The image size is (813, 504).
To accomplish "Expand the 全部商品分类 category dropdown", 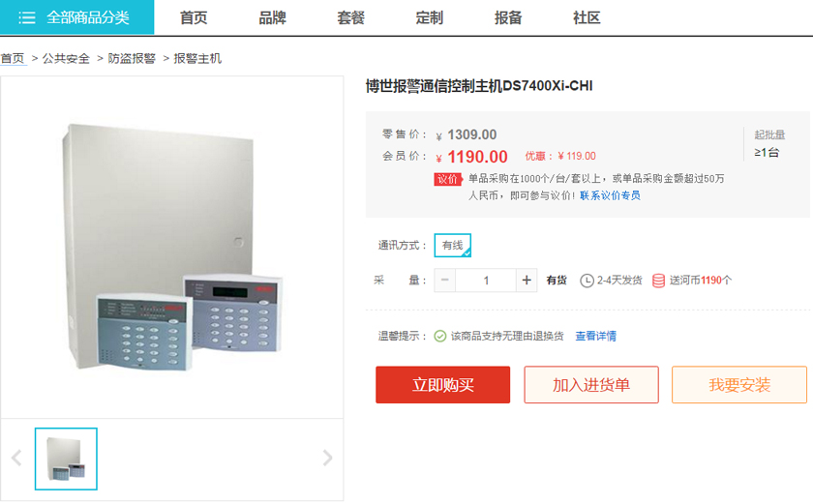I will (76, 17).
